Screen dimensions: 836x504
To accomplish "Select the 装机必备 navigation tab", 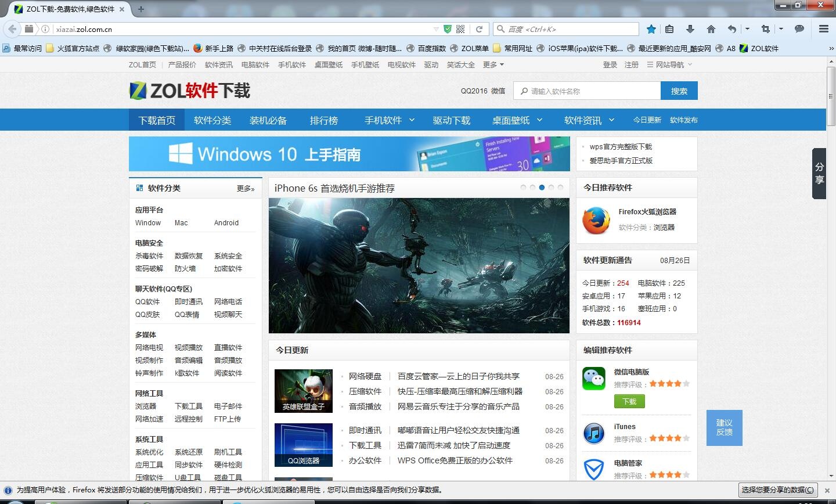I will click(x=268, y=120).
